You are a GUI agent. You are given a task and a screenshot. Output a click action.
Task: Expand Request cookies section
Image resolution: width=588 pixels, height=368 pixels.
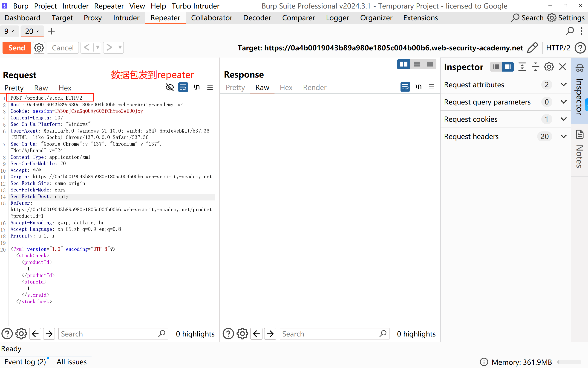(563, 119)
